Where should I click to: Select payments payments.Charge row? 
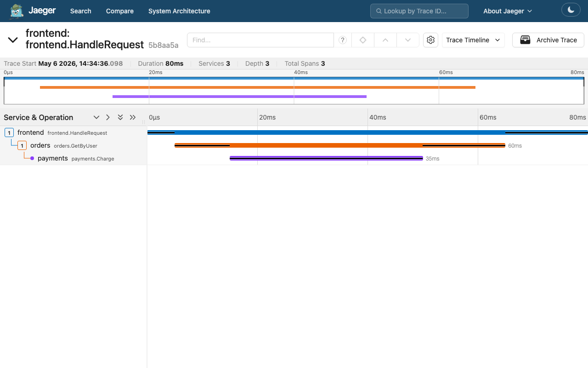tap(73, 158)
